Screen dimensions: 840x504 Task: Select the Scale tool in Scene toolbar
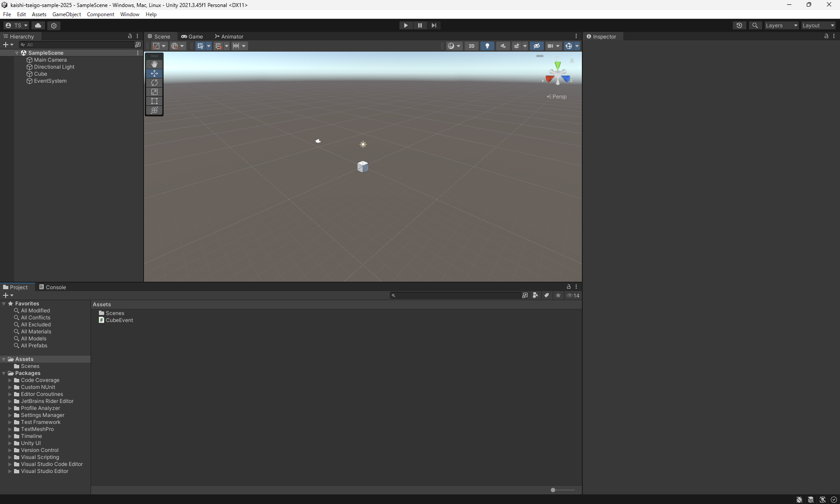tap(154, 92)
